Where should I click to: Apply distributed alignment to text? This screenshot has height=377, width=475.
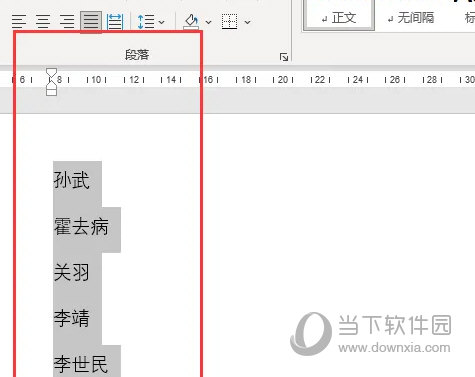click(x=115, y=21)
